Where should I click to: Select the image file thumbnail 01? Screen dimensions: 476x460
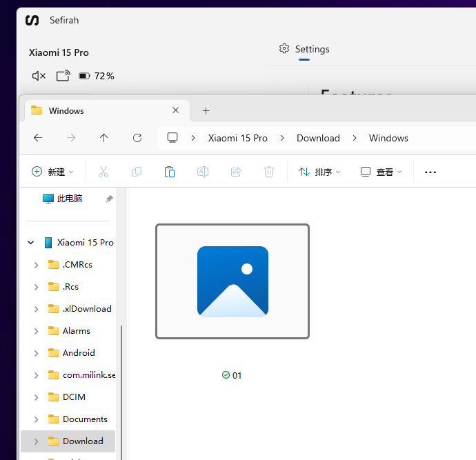[x=232, y=281]
